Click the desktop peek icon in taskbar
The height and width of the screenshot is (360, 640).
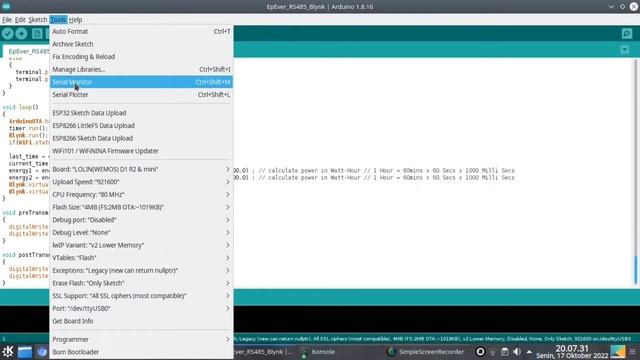[618, 351]
